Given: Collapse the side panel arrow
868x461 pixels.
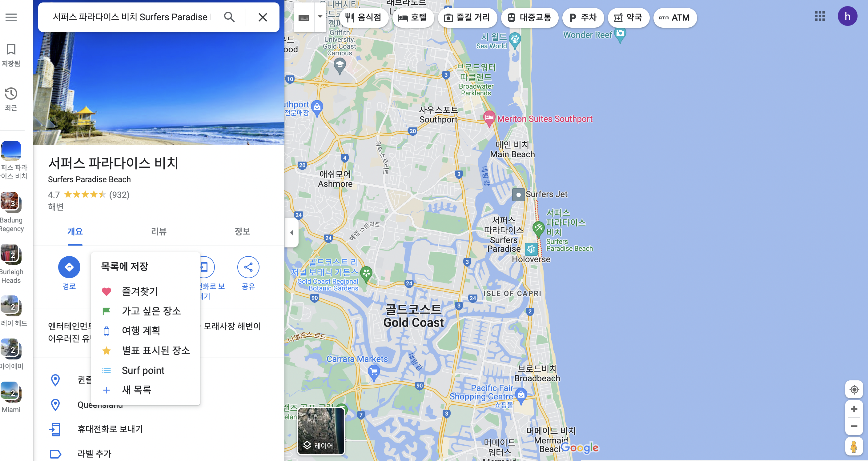Looking at the screenshot, I should pyautogui.click(x=291, y=233).
